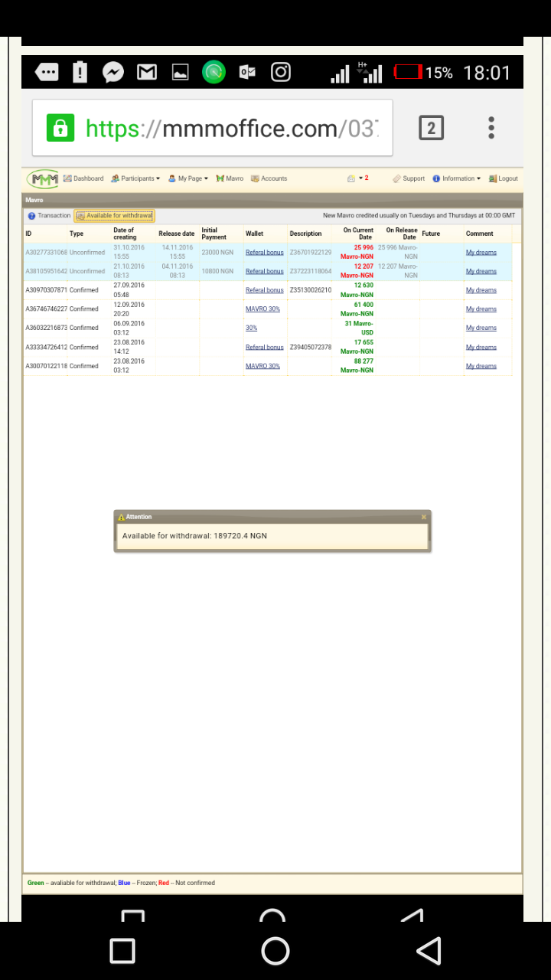Tap the Android recent apps square button

(x=122, y=951)
